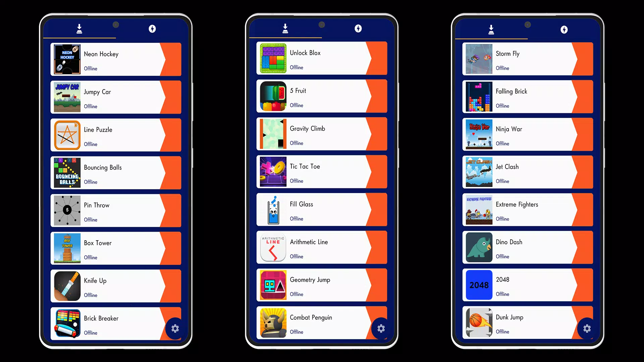
Task: Open the Neon Hockey game
Action: click(116, 59)
